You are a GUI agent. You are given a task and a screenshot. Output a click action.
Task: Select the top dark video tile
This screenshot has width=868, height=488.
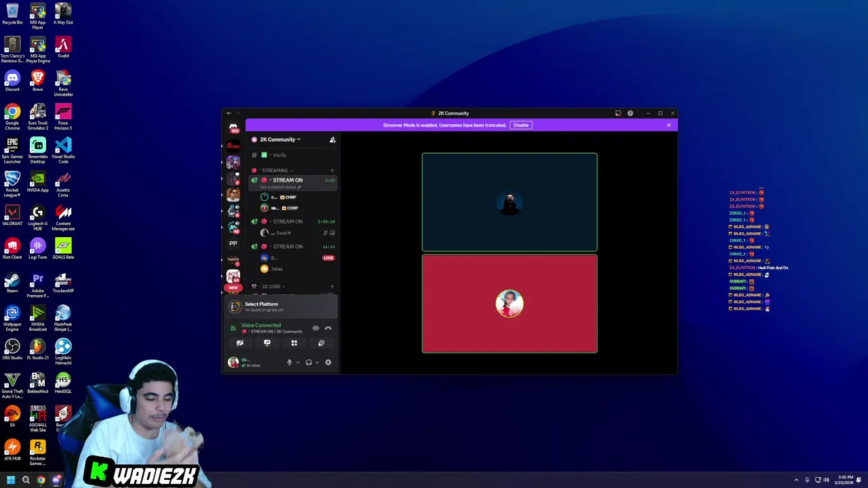[509, 203]
